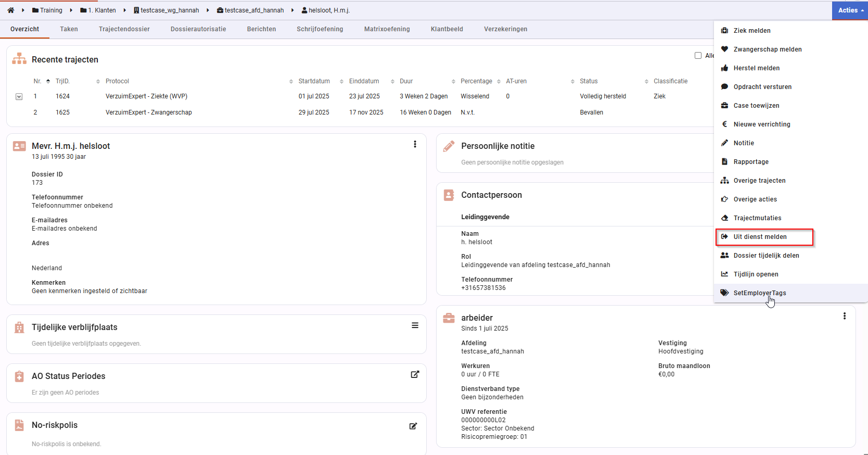Viewport: 868px width, 455px height.
Task: Open three-dot menu on the arbeider card
Action: point(845,316)
